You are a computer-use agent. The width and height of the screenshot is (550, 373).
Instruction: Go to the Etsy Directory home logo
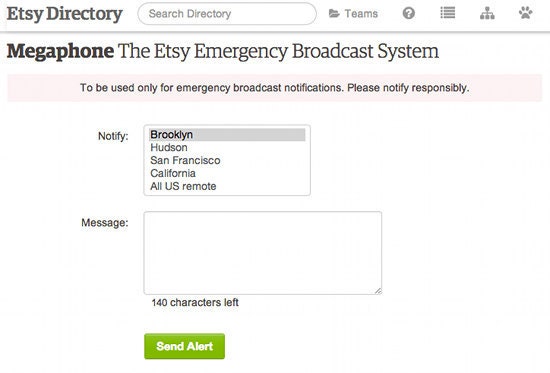click(x=65, y=14)
